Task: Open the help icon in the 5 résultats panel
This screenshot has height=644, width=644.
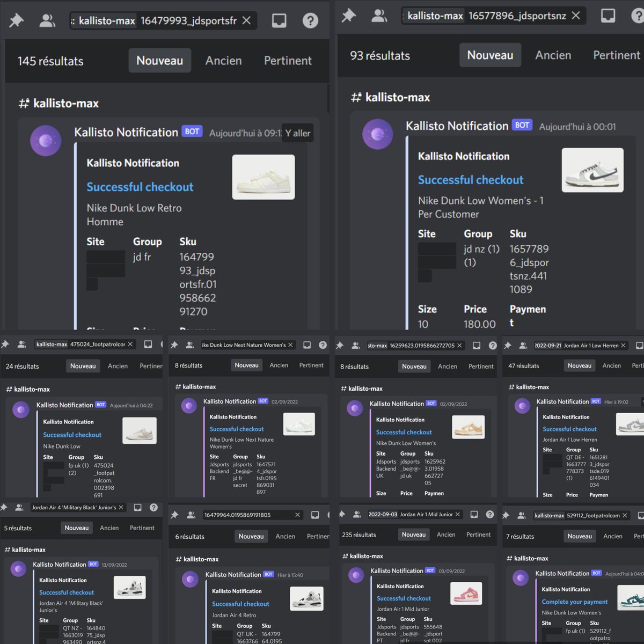Action: tap(154, 507)
